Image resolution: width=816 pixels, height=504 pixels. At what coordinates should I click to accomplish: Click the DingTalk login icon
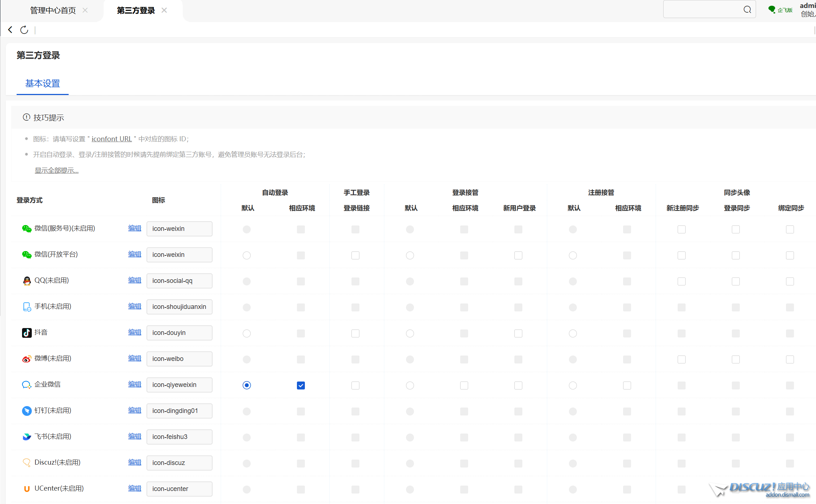(x=27, y=411)
